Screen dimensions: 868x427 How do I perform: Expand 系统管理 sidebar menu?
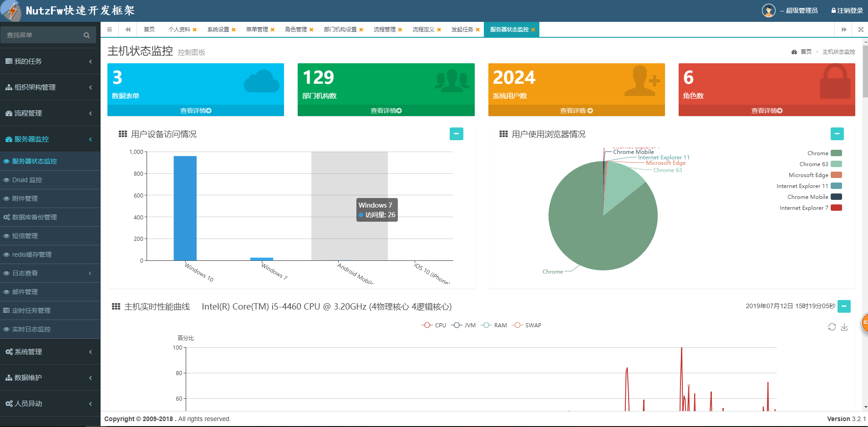point(50,351)
